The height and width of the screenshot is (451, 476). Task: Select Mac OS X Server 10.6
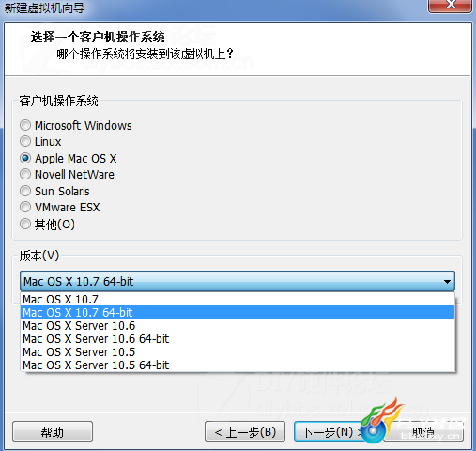pos(238,326)
